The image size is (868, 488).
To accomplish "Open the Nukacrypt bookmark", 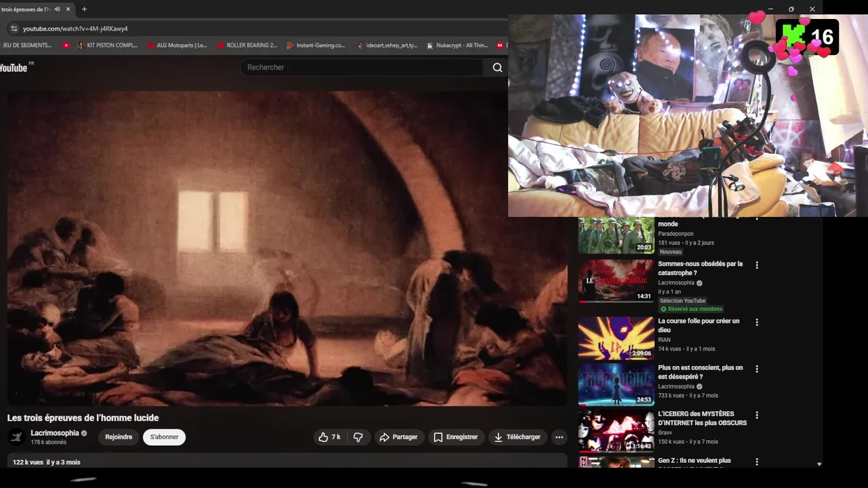I will pos(457,45).
